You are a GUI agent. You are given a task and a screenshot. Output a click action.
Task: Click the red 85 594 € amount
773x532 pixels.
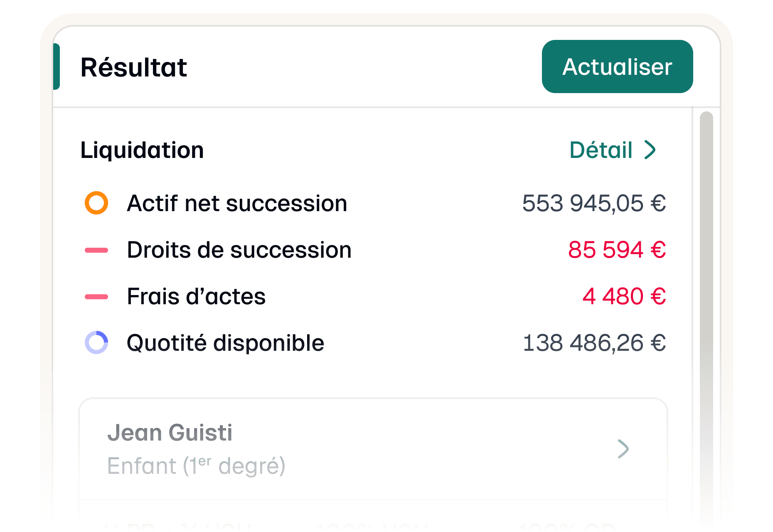click(617, 250)
